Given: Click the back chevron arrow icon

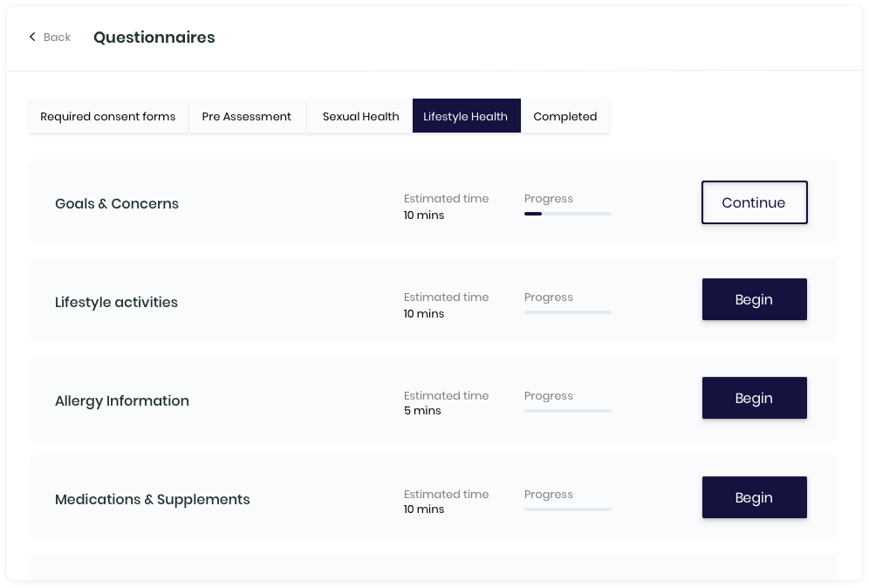Looking at the screenshot, I should (x=32, y=37).
